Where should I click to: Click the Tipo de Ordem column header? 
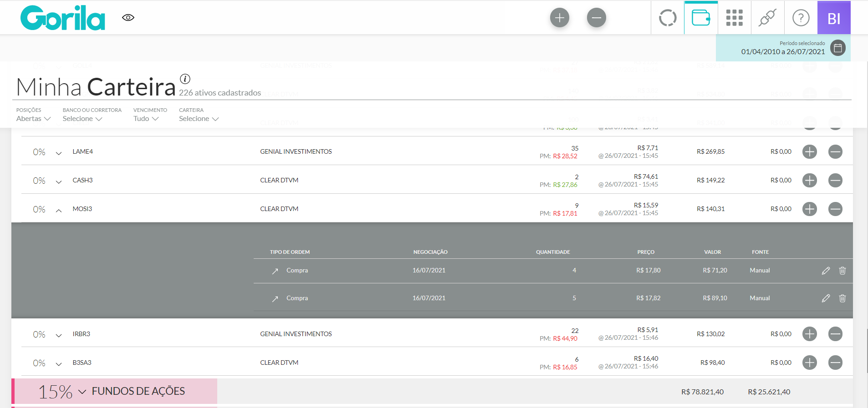290,252
